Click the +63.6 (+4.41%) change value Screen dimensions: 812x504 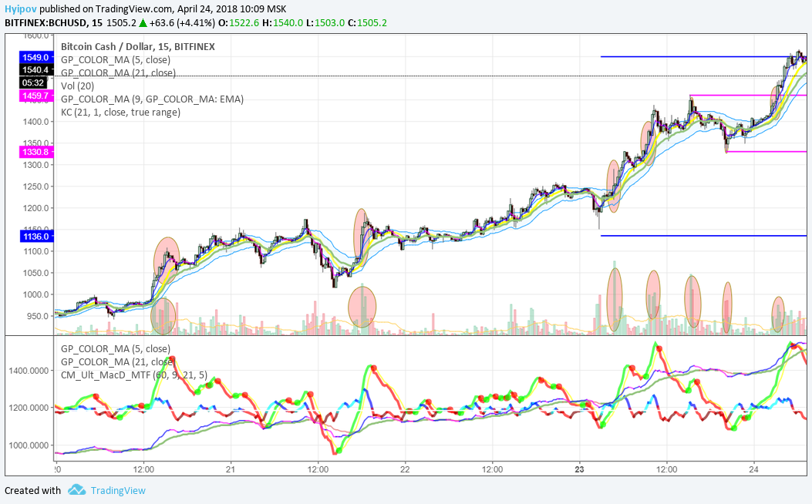coord(182,23)
